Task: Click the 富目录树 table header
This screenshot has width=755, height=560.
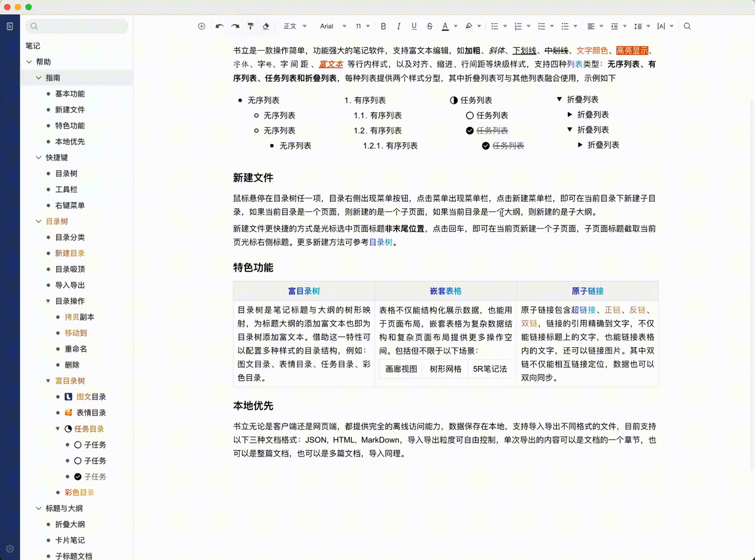Action: [304, 291]
